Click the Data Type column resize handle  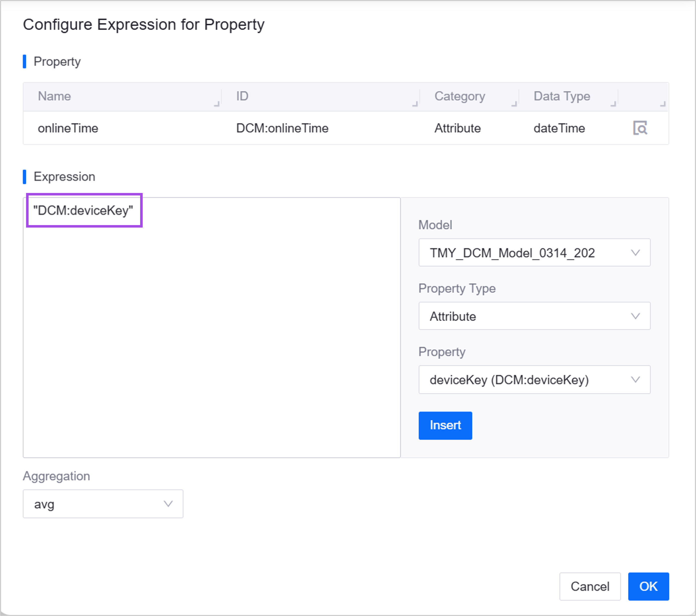click(x=613, y=104)
